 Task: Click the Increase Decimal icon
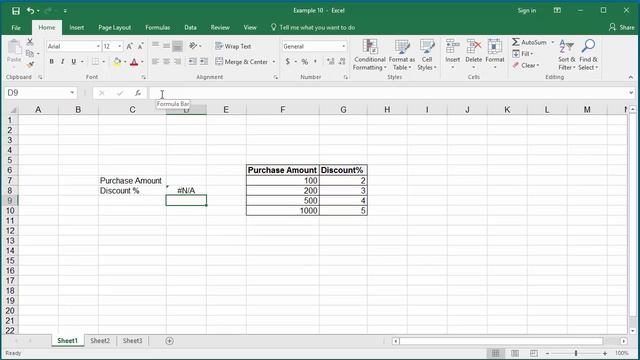[x=331, y=62]
